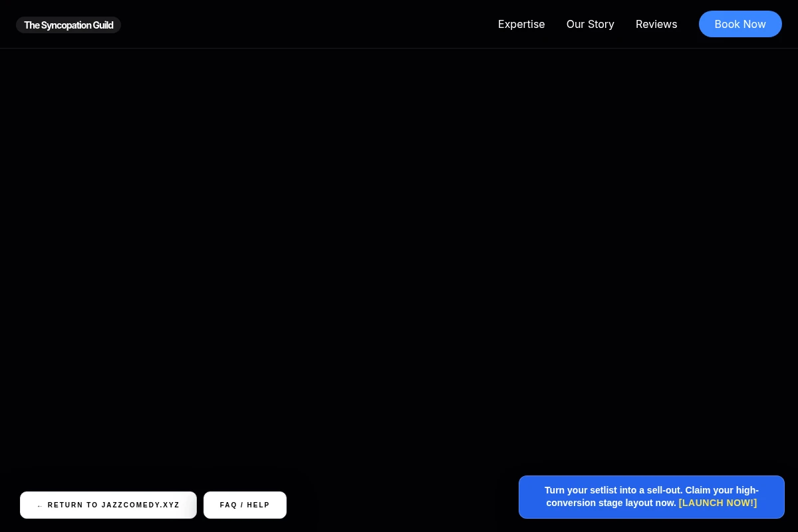798x532 pixels.
Task: Jump to Expertise in the header
Action: pos(521,24)
